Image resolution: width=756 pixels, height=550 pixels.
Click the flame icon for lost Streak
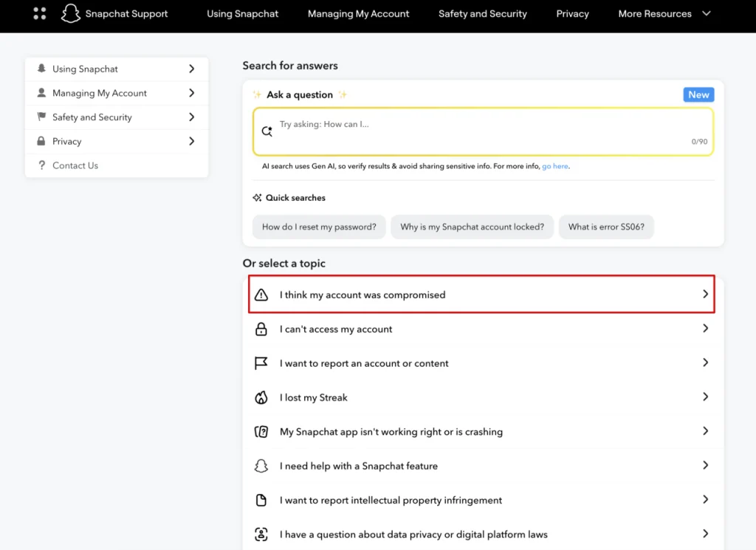(261, 397)
